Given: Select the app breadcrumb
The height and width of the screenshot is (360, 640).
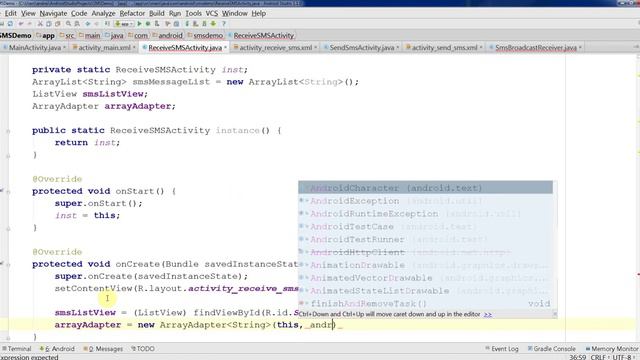Looking at the screenshot, I should 45,36.
